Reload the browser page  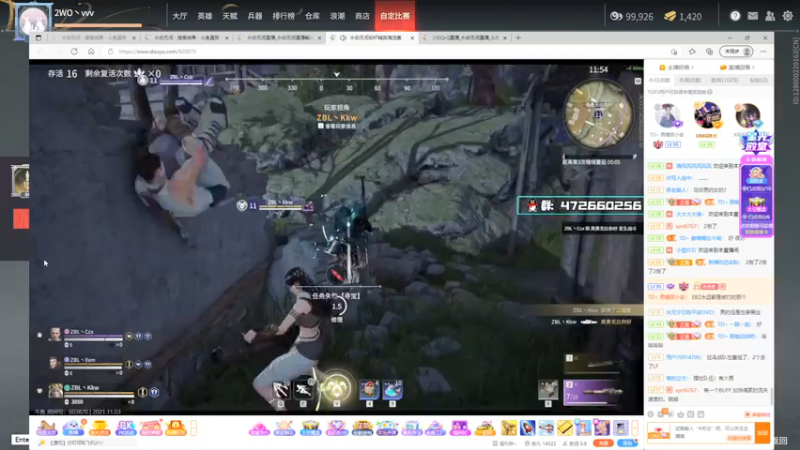click(x=74, y=52)
